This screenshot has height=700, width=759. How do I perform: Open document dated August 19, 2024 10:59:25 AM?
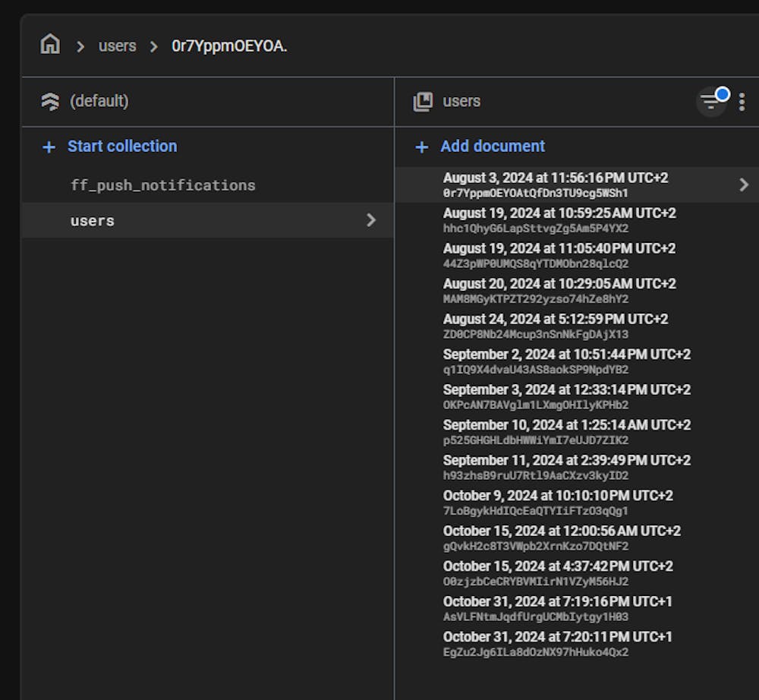(x=577, y=220)
